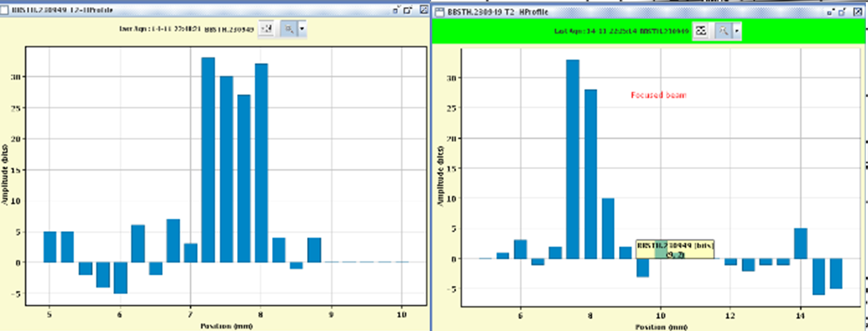Viewport: 868px width, 331px height.
Task: Click the tallest bar near 7.25 mm in left chart
Action: [x=208, y=159]
